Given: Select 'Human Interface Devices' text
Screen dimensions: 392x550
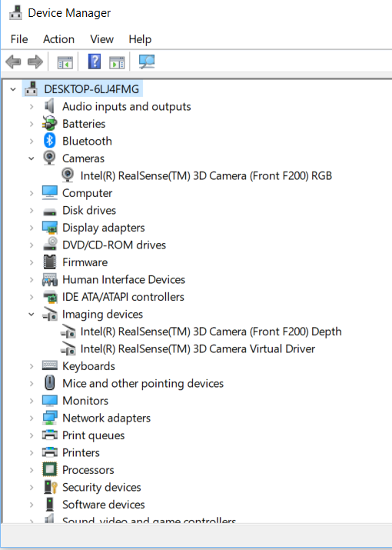Looking at the screenshot, I should tap(124, 279).
